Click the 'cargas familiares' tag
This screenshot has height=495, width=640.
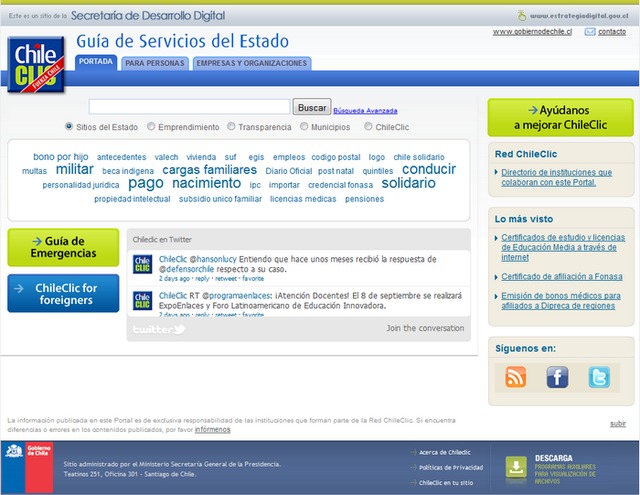(209, 170)
